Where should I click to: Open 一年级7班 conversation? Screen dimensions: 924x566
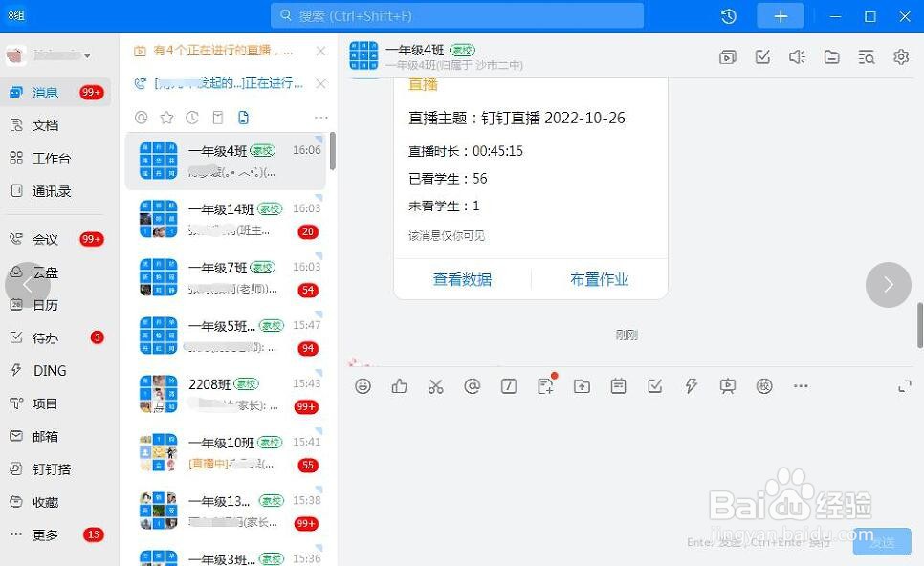[226, 277]
